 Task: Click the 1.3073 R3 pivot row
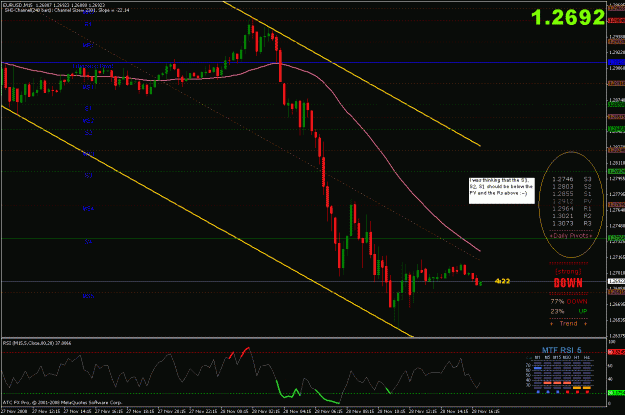pyautogui.click(x=572, y=223)
